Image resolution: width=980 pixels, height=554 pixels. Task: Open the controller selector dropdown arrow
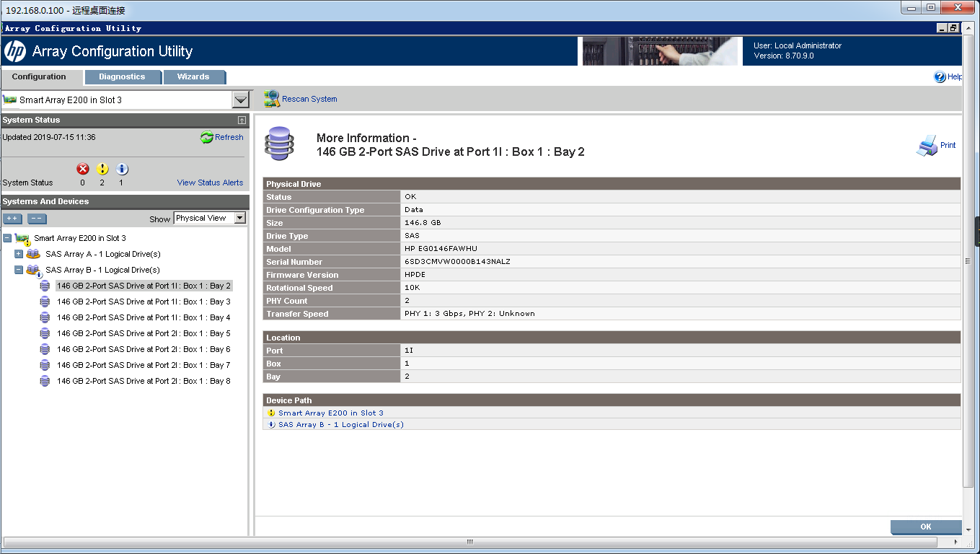click(x=241, y=100)
